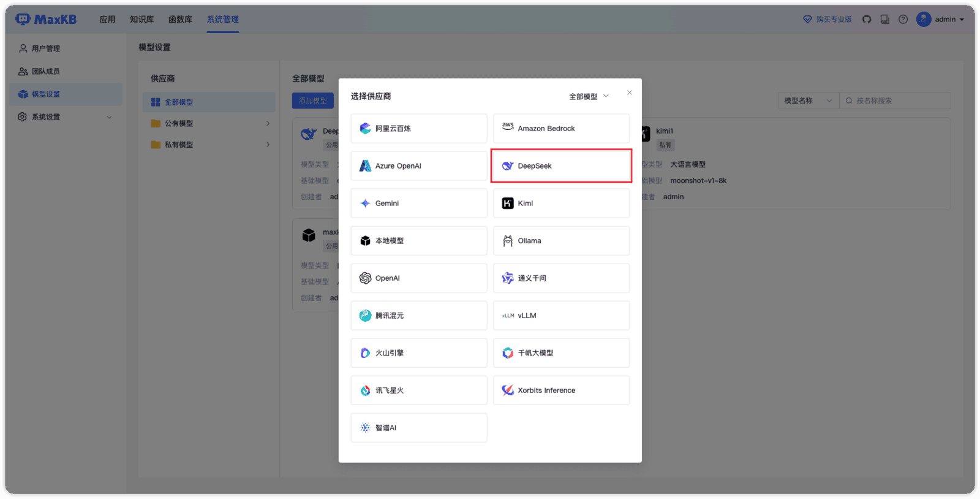Open the documentation book icon
The height and width of the screenshot is (499, 980).
coord(885,20)
